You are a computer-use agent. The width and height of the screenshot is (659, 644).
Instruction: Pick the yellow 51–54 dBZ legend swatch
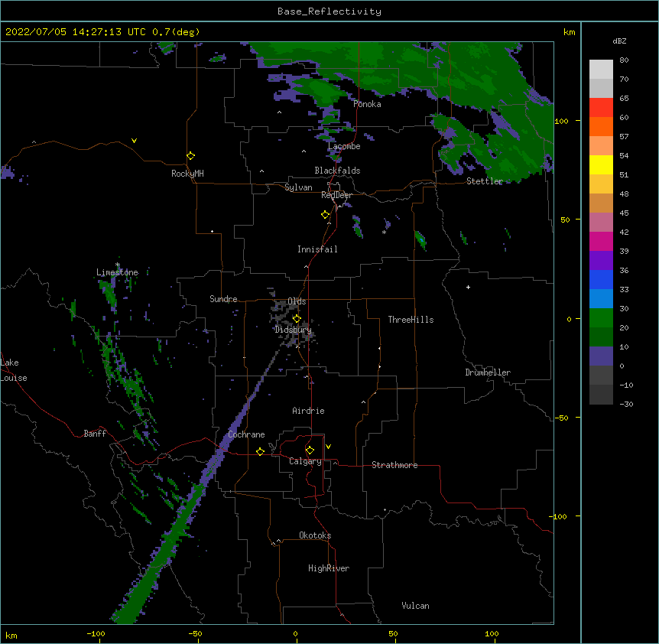[x=601, y=164]
